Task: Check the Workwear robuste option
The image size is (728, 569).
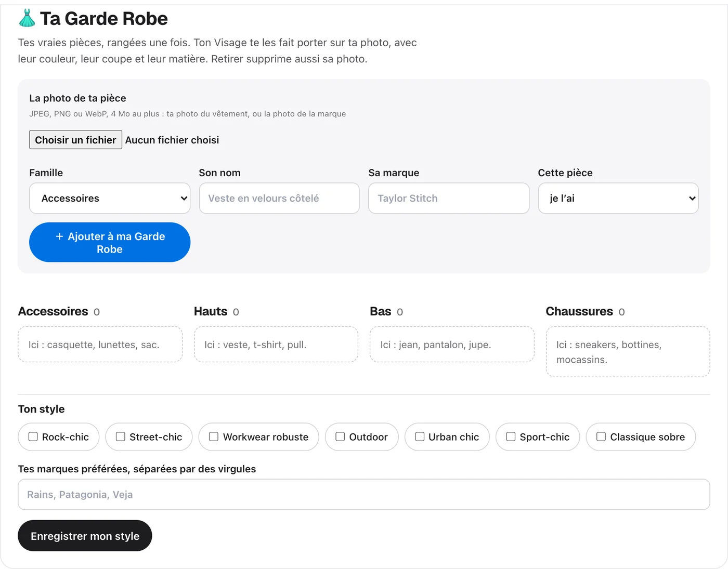Action: (x=214, y=436)
